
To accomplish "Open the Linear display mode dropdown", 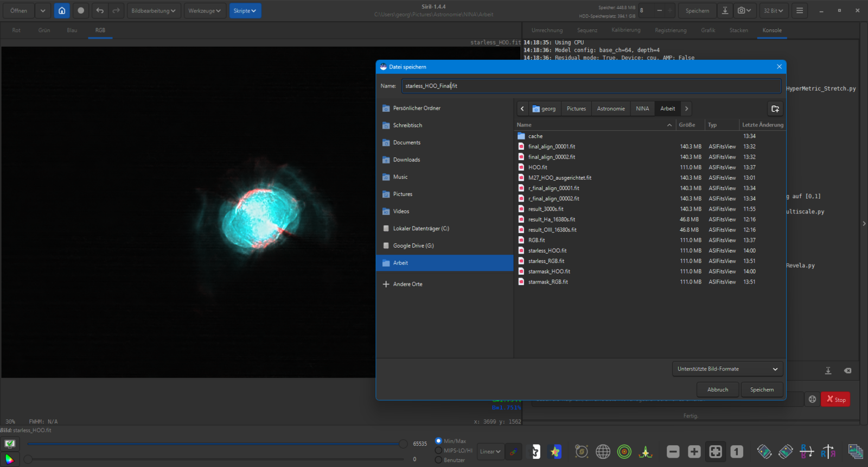I will pos(490,451).
